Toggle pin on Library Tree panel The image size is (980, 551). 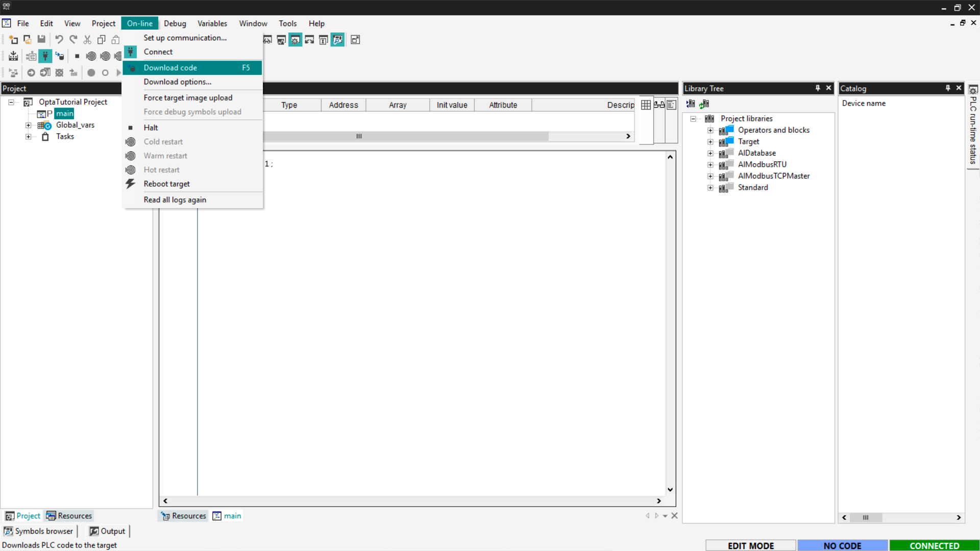pos(818,88)
